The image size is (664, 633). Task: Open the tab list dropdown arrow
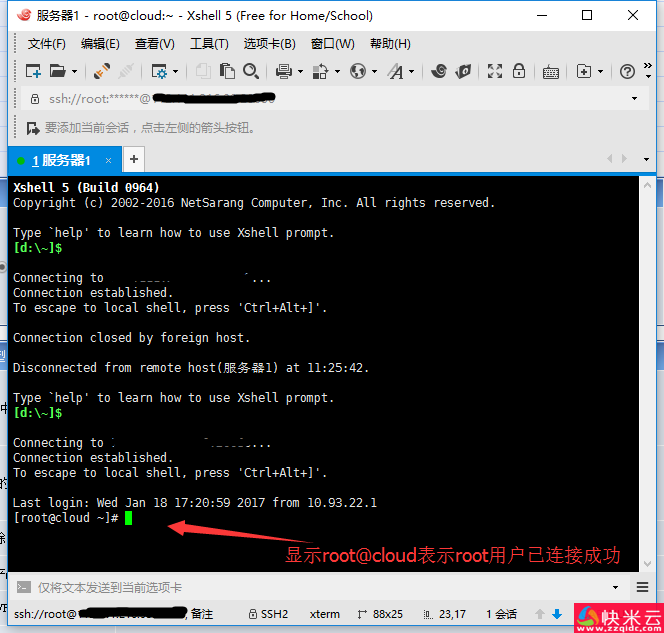[x=646, y=160]
